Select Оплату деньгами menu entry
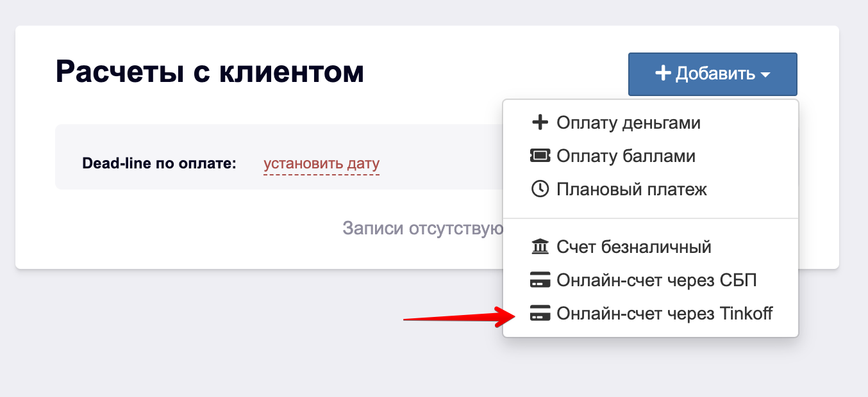868x397 pixels. (651, 122)
